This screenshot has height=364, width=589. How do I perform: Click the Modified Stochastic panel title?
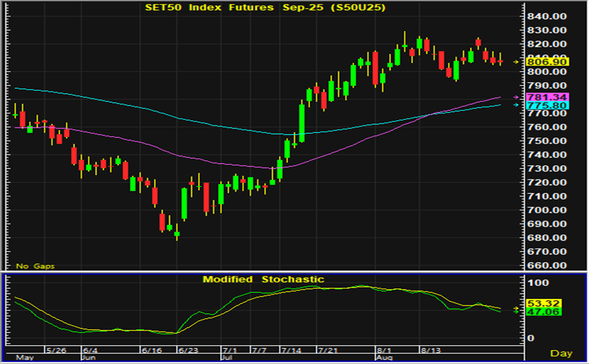(x=264, y=279)
